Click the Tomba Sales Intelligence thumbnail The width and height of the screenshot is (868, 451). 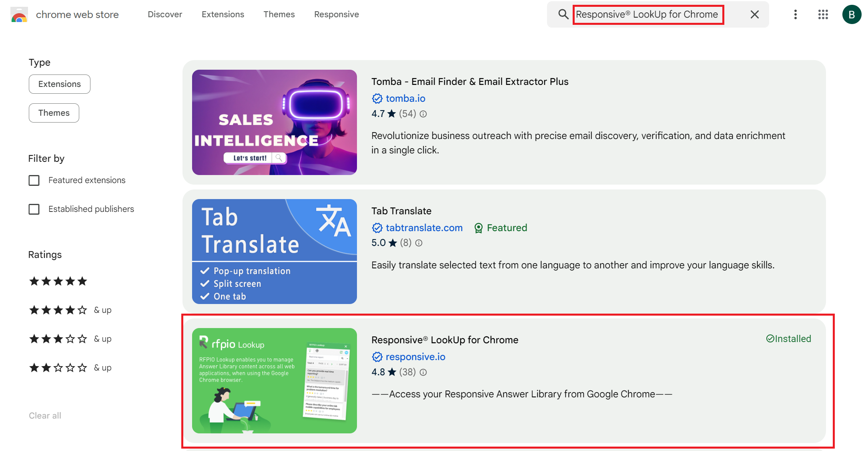click(x=275, y=122)
